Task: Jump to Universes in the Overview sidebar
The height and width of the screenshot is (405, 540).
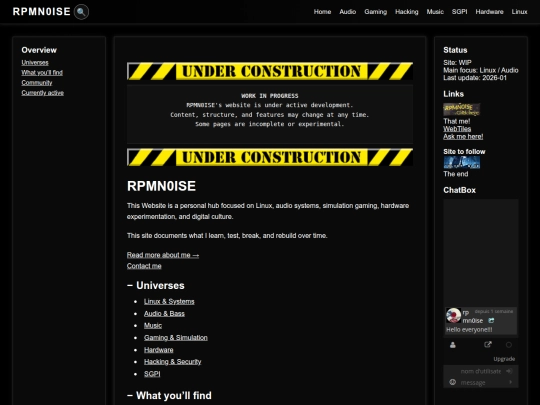Action: click(35, 63)
